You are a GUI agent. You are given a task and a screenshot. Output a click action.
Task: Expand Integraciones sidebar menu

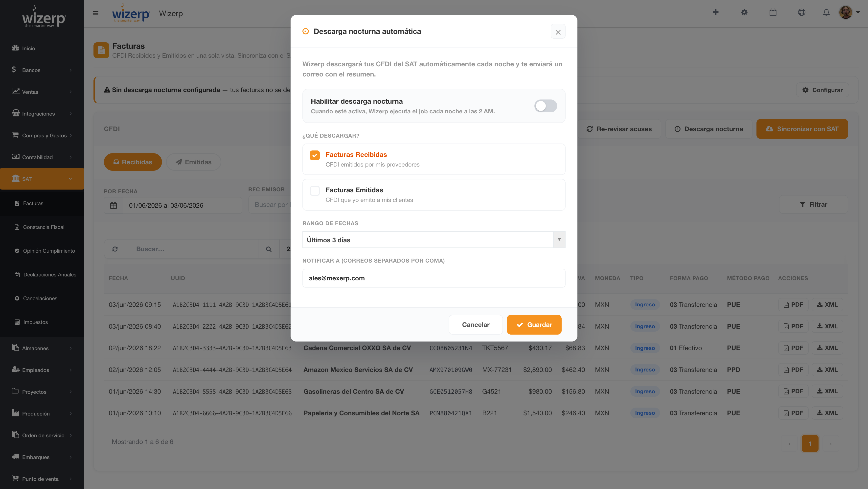42,114
